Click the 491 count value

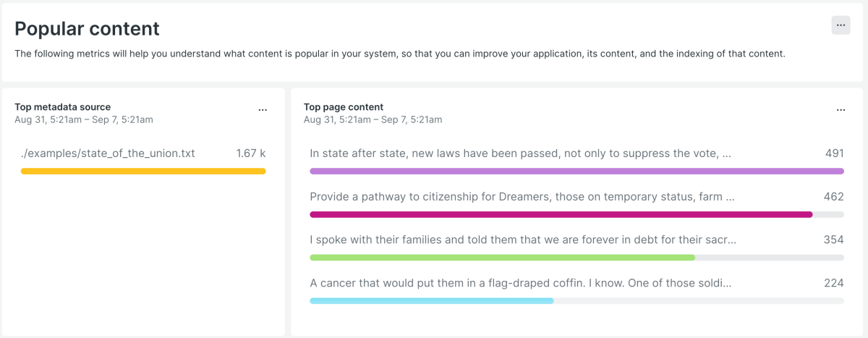pyautogui.click(x=834, y=153)
